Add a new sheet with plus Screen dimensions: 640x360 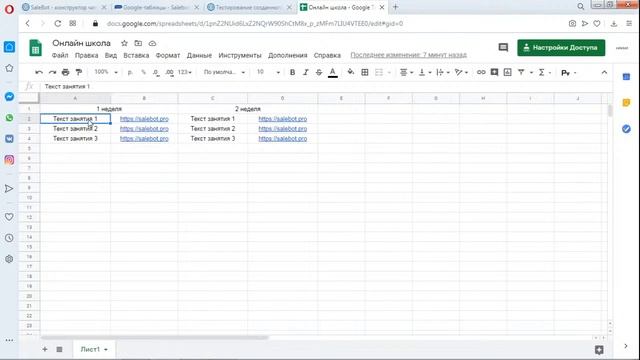coord(45,349)
